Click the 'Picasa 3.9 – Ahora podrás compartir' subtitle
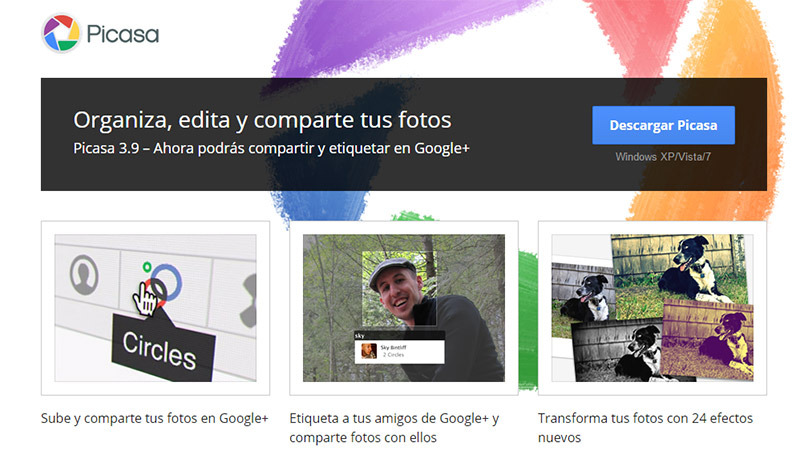 pyautogui.click(x=271, y=148)
